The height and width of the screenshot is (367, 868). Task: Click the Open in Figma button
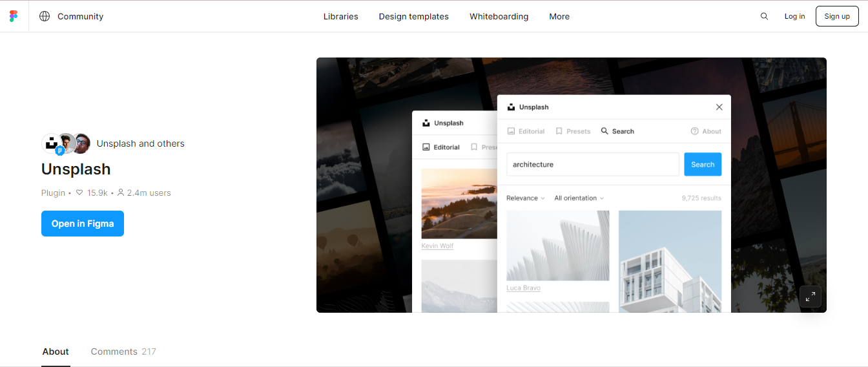pyautogui.click(x=83, y=224)
